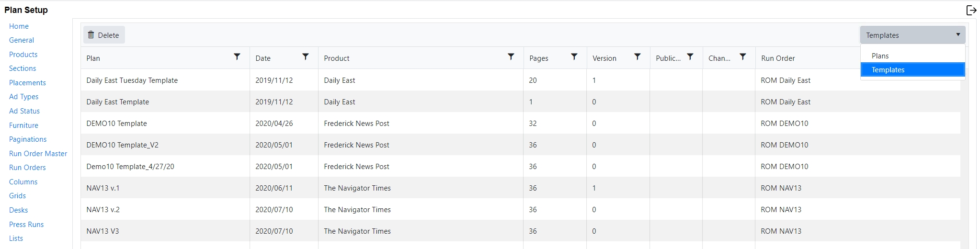Open the Run Order Master link
Image resolution: width=980 pixels, height=249 pixels.
click(x=38, y=154)
